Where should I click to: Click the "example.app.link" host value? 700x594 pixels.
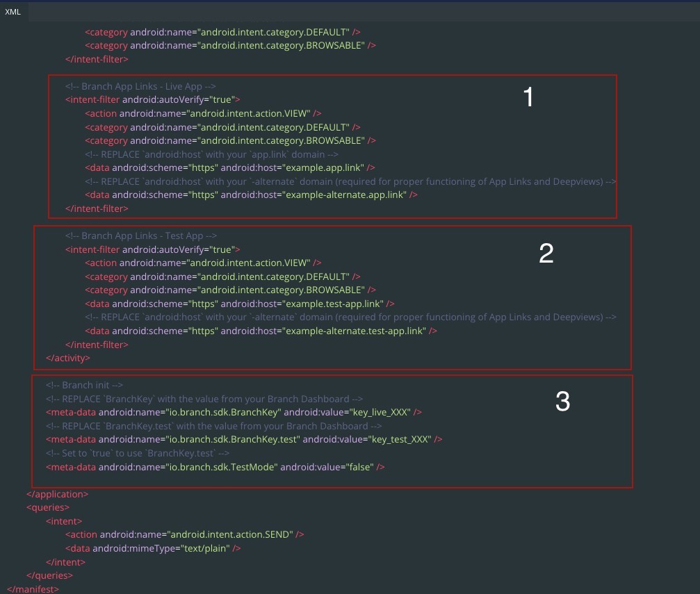326,167
